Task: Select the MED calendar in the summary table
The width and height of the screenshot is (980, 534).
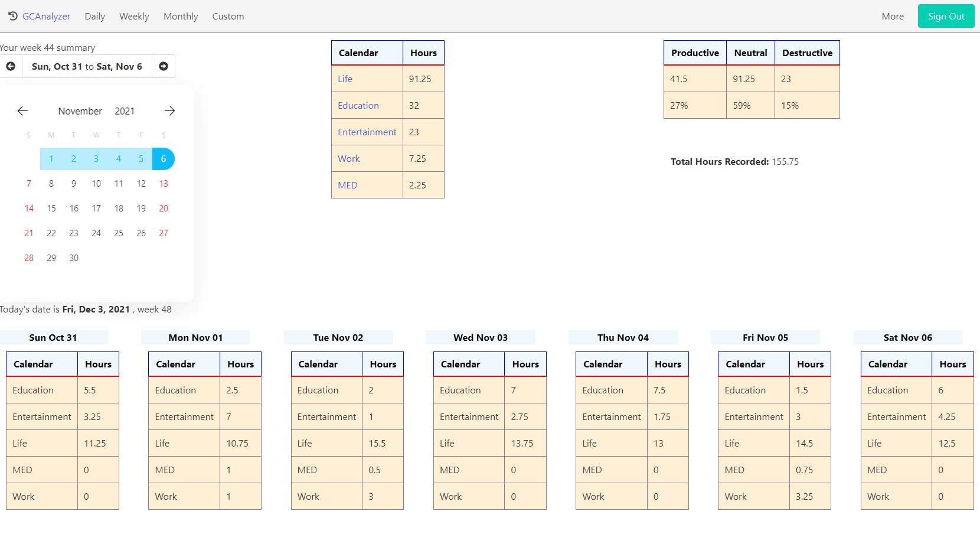Action: [348, 185]
